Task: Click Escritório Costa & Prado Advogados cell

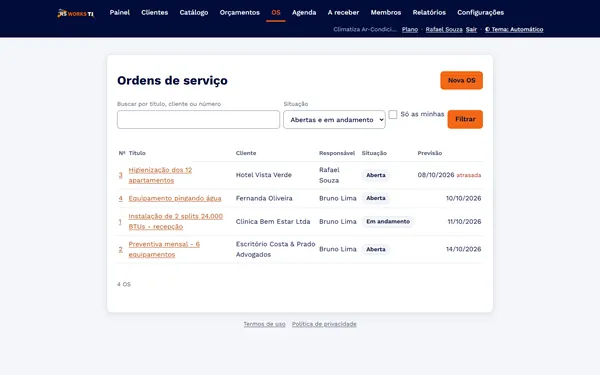Action: (x=276, y=249)
